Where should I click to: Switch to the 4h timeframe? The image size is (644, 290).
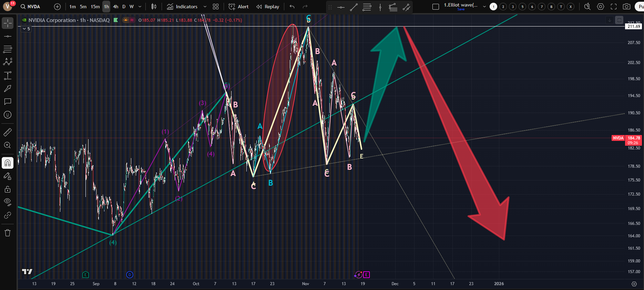(115, 7)
